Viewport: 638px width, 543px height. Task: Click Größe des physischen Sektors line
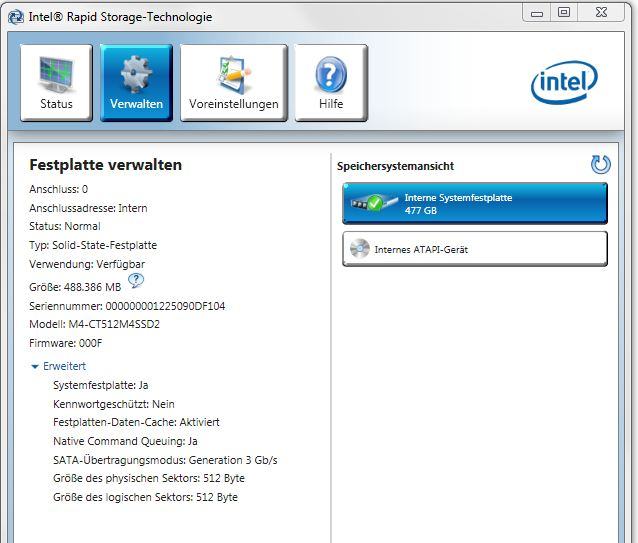tap(149, 478)
